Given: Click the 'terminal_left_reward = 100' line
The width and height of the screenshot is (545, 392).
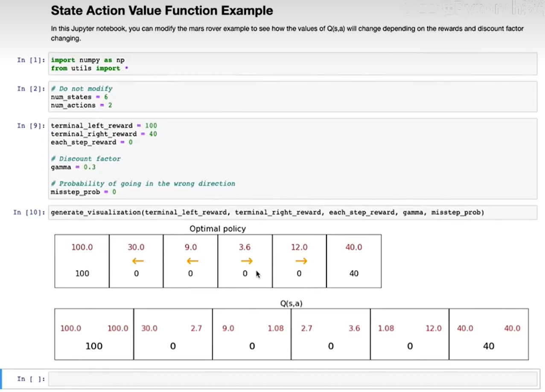Looking at the screenshot, I should 104,126.
